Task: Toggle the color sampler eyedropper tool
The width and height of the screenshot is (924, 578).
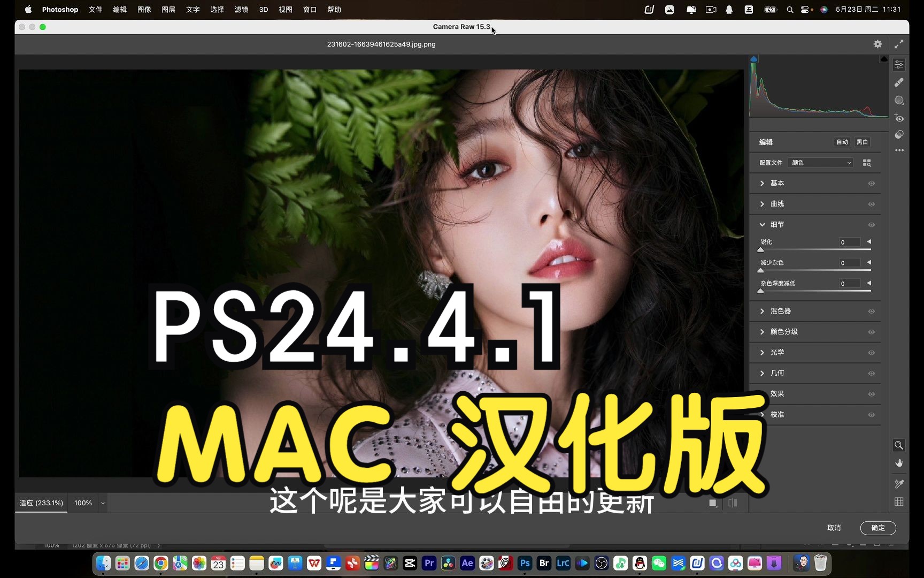Action: click(x=899, y=484)
